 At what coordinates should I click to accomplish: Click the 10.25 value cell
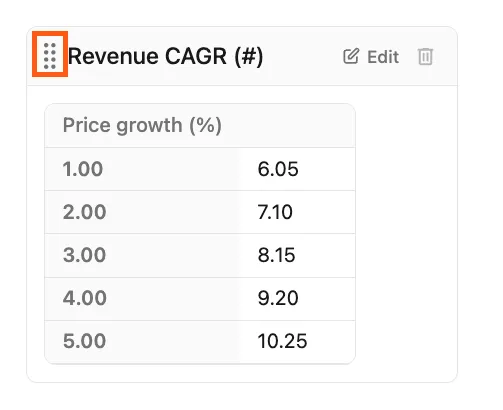pyautogui.click(x=297, y=342)
